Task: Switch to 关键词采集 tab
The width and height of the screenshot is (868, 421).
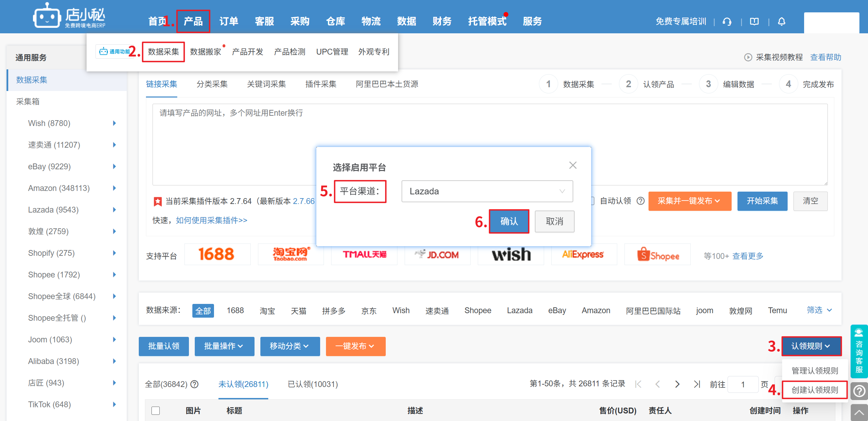Action: (266, 84)
